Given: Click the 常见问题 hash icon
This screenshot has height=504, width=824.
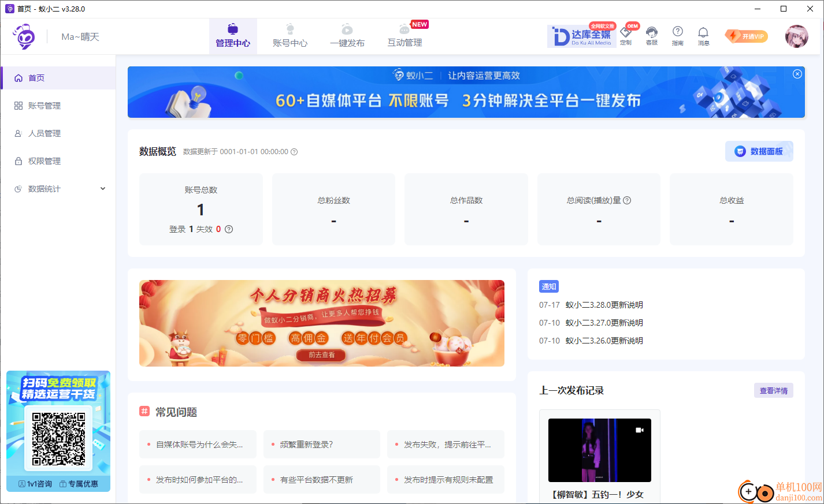Looking at the screenshot, I should click(x=144, y=411).
